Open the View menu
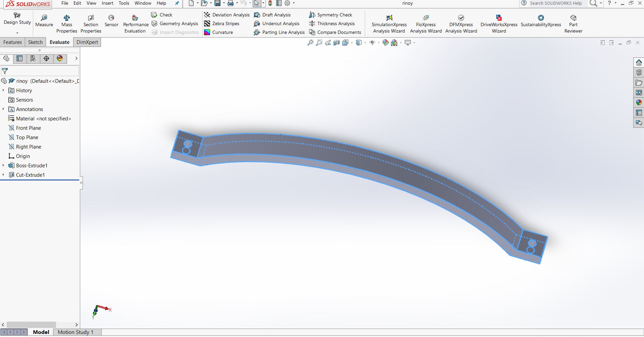 click(91, 3)
